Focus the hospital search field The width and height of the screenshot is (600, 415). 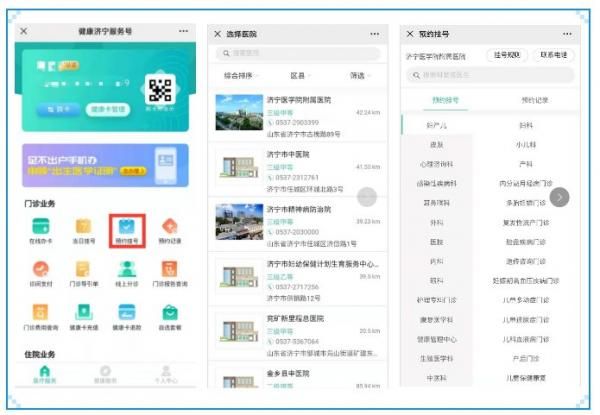[x=298, y=53]
